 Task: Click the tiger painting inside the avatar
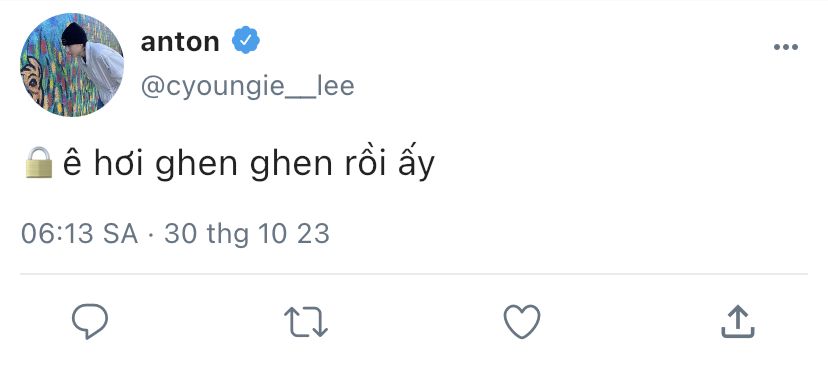point(34,79)
